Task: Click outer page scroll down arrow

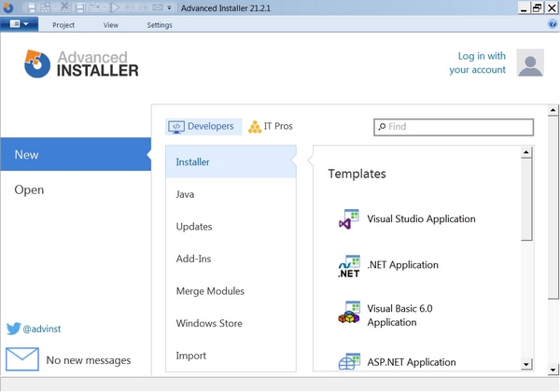Action: click(553, 370)
